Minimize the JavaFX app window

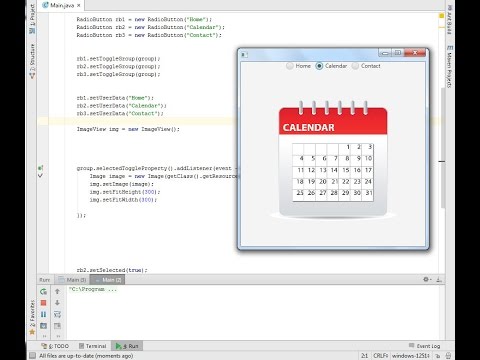pyautogui.click(x=385, y=53)
